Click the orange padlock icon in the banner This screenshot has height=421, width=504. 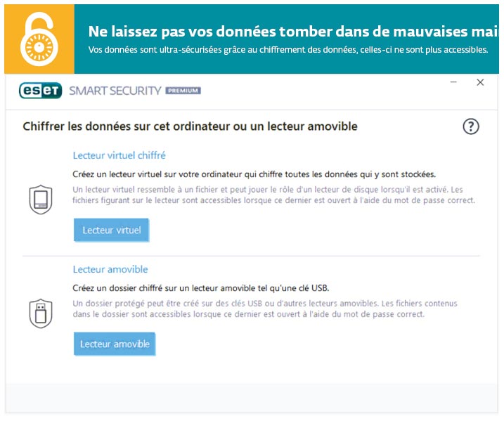coord(39,39)
